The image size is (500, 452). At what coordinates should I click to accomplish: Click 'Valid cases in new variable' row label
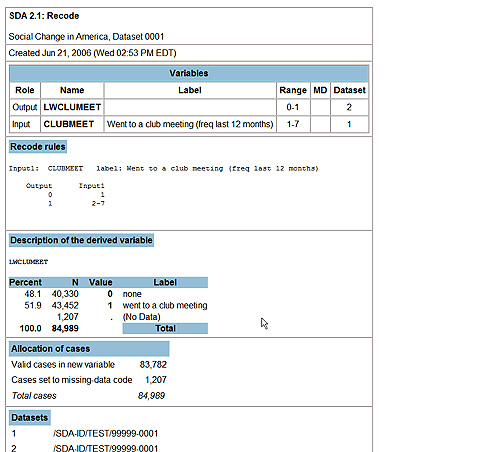click(x=63, y=365)
